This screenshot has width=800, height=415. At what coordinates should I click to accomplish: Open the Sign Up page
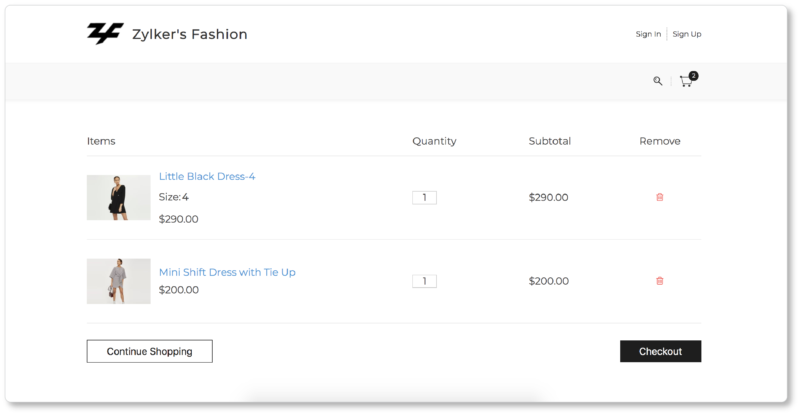coord(687,34)
